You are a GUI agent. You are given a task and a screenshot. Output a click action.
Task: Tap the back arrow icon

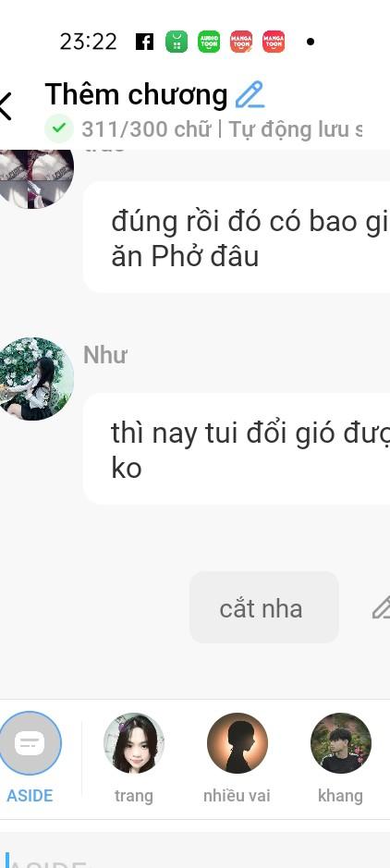coord(5,105)
